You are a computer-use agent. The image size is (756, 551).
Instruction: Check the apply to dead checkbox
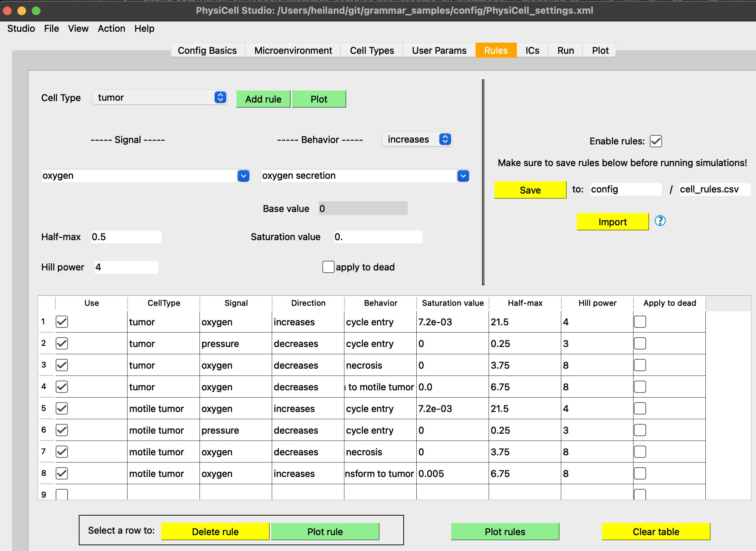pos(328,267)
